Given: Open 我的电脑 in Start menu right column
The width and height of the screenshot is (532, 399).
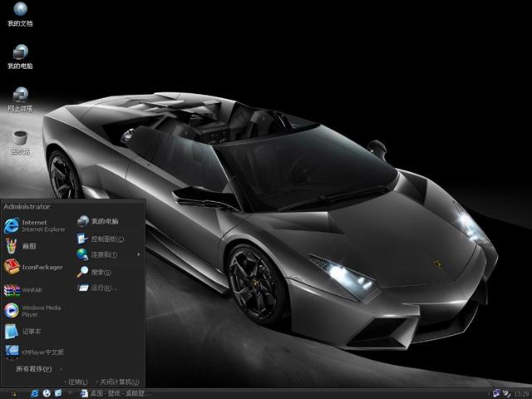Looking at the screenshot, I should 103,221.
